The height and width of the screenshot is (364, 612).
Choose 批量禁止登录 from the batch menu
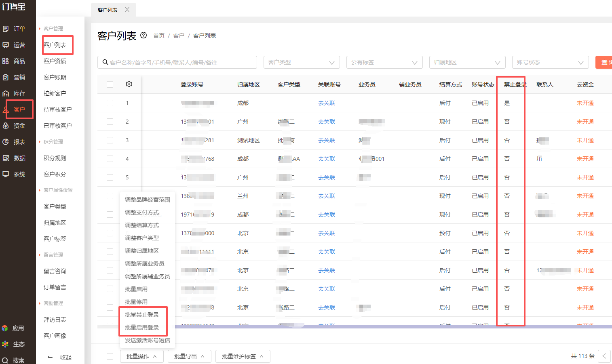(x=142, y=315)
